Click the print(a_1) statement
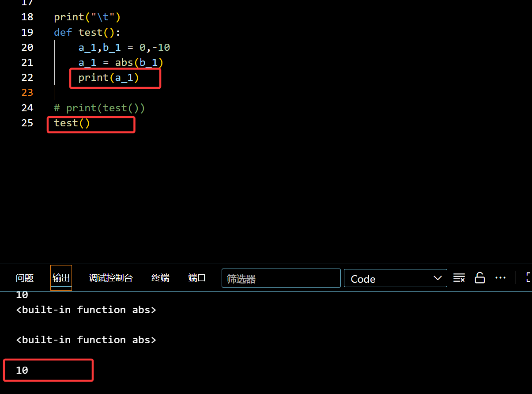 click(109, 78)
